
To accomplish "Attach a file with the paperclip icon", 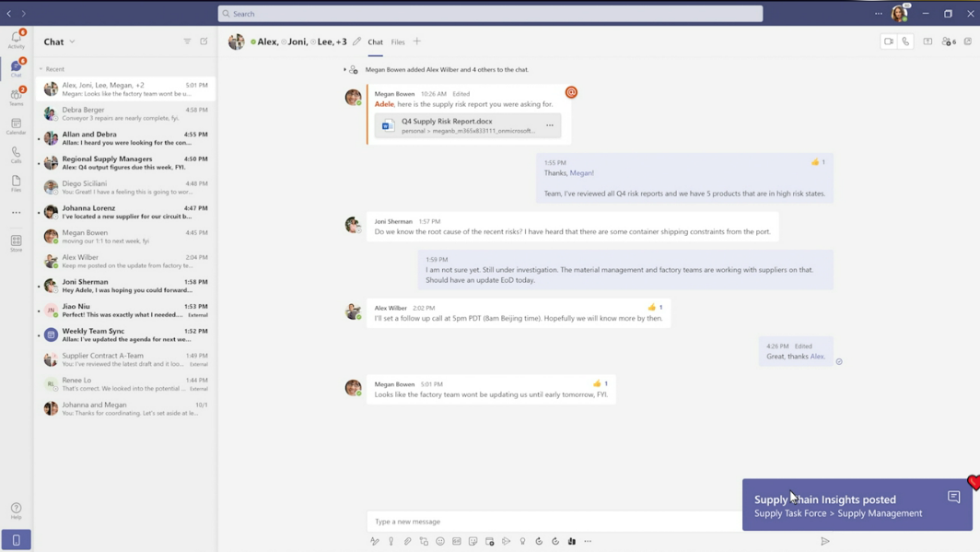I will pyautogui.click(x=407, y=541).
